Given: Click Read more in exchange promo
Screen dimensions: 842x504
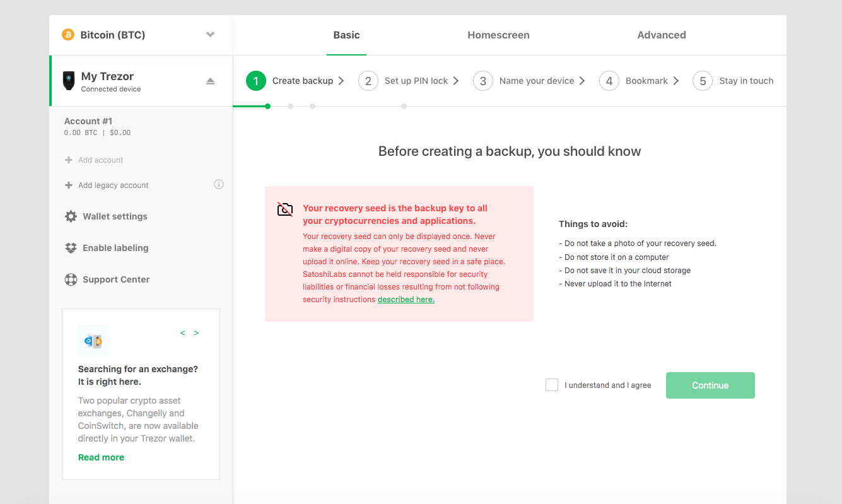Looking at the screenshot, I should coord(101,457).
